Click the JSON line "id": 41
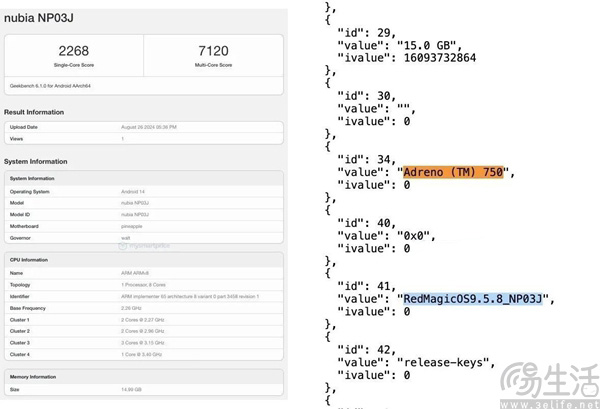600x409 pixels. (367, 286)
